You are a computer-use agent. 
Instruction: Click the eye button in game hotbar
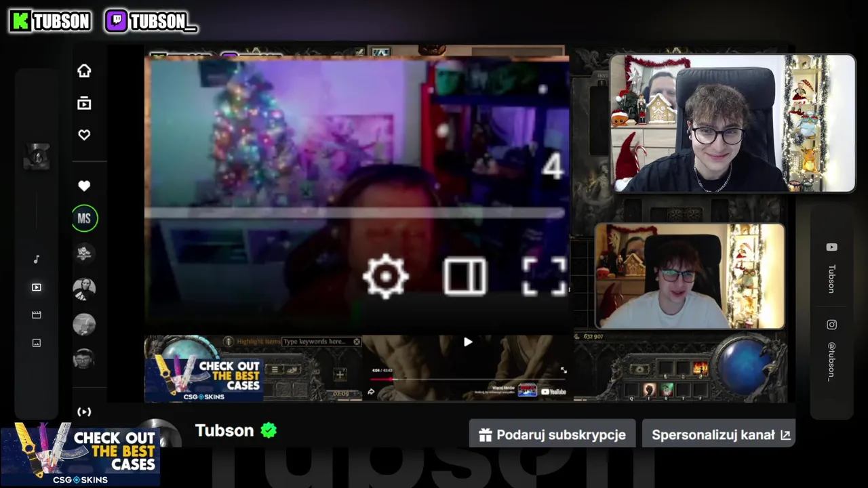coord(639,369)
